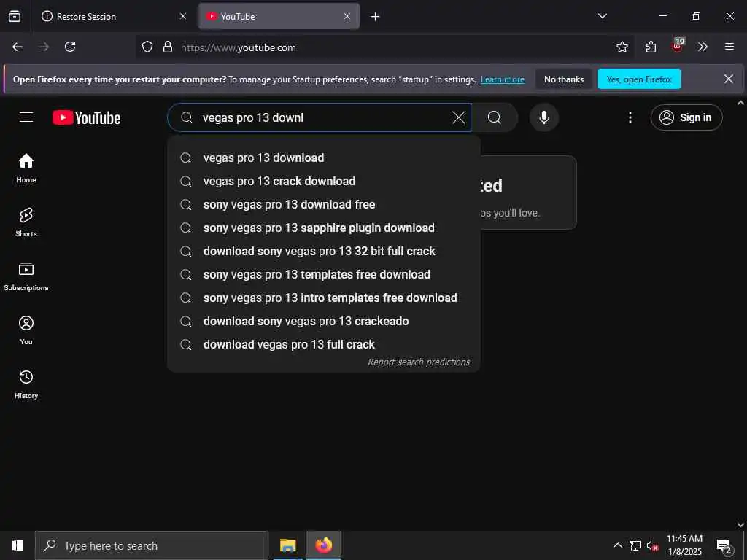Viewport: 747px width, 560px height.
Task: Select the "32 bit full crack" suggestion
Action: (323, 251)
